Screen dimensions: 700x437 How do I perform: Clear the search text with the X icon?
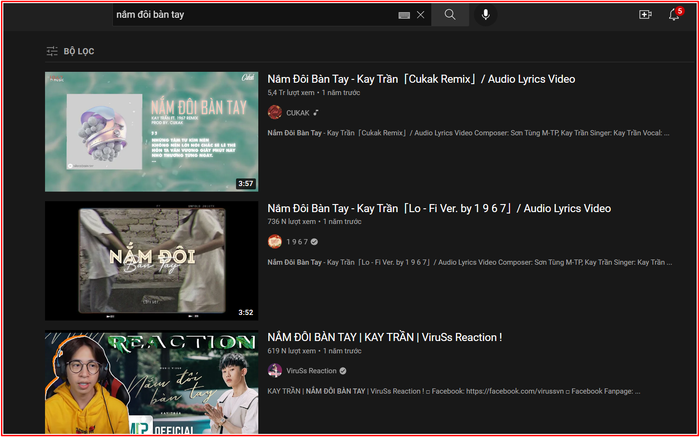420,15
